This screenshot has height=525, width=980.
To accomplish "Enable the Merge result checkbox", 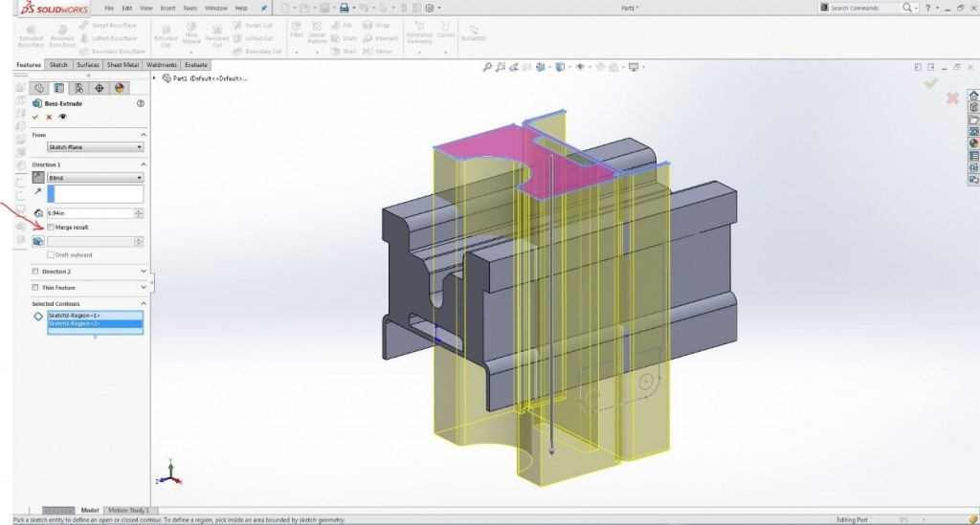I will click(x=51, y=227).
